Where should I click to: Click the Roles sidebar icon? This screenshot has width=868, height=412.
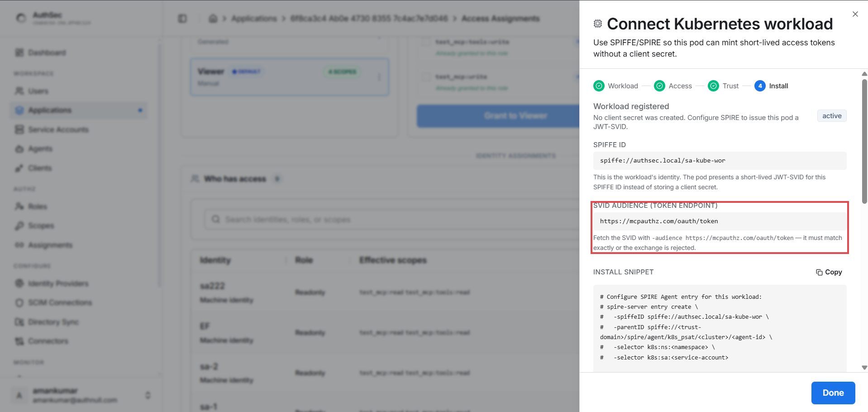point(19,206)
